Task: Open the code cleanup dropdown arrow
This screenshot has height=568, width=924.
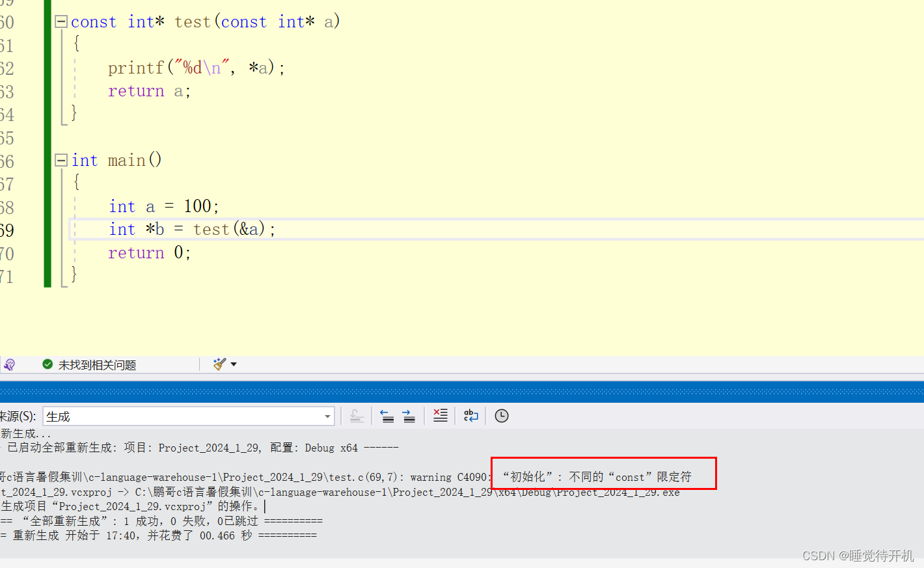Action: pyautogui.click(x=234, y=364)
